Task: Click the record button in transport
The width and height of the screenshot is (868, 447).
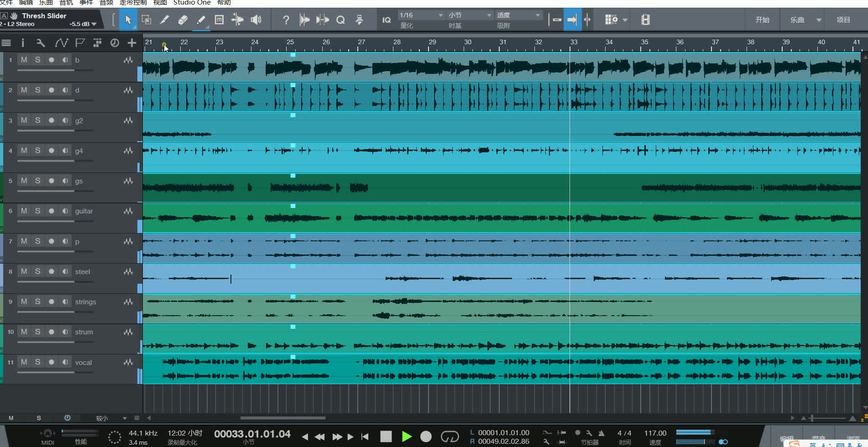Action: coord(426,437)
